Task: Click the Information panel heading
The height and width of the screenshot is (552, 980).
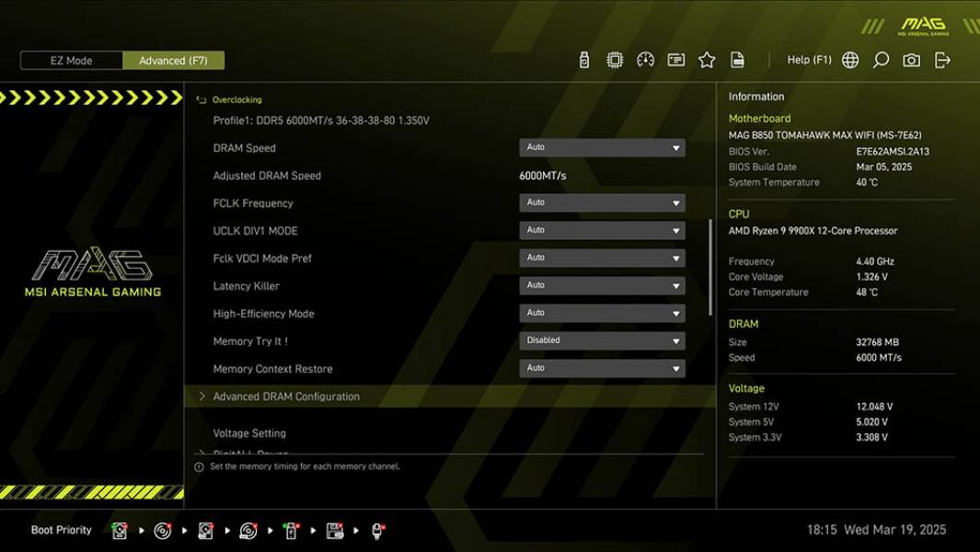Action: pyautogui.click(x=756, y=97)
